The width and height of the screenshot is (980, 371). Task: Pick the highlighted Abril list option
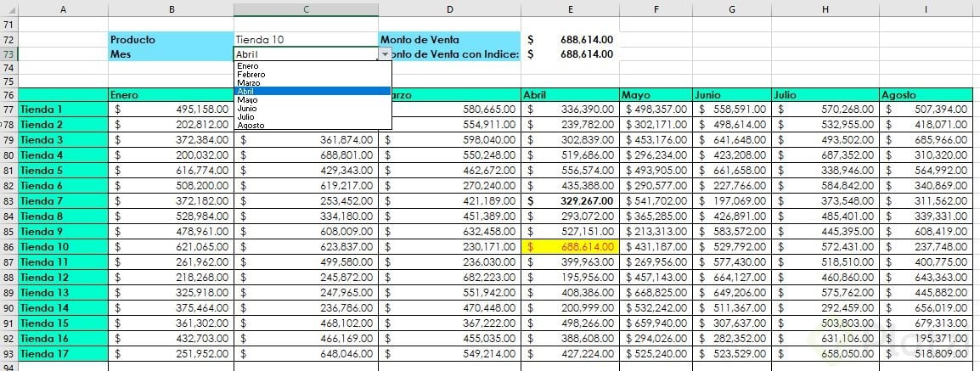(x=313, y=91)
